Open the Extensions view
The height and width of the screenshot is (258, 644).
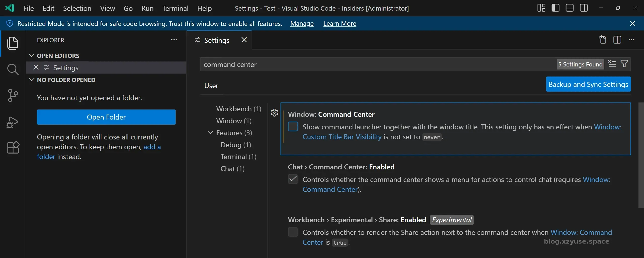click(x=13, y=148)
